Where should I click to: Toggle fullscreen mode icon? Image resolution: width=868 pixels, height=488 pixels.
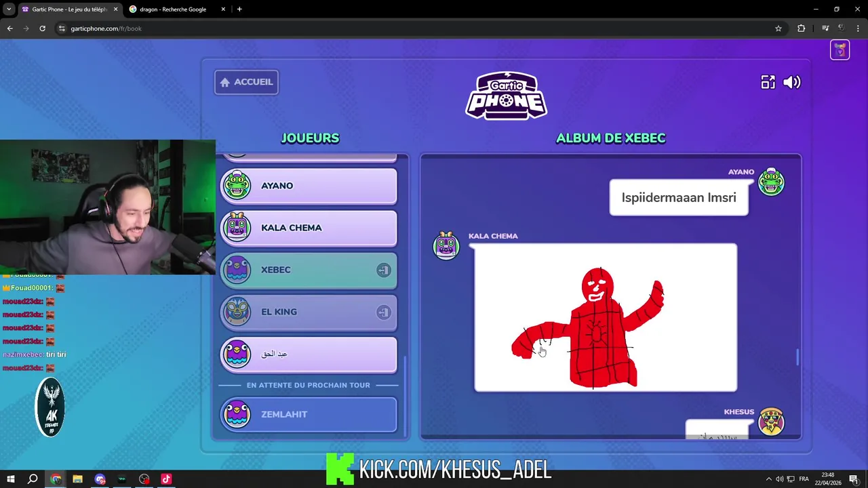768,82
